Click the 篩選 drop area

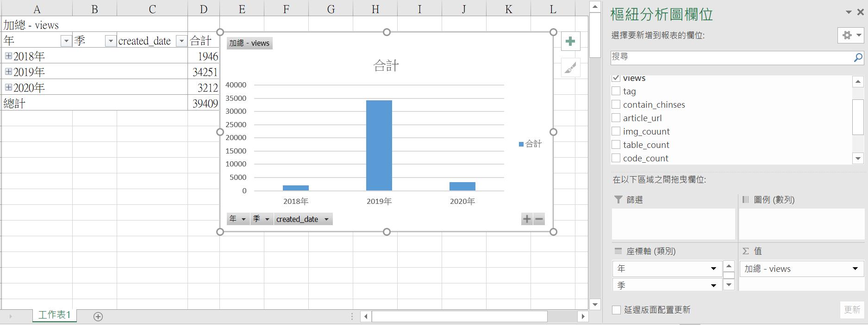(x=674, y=224)
